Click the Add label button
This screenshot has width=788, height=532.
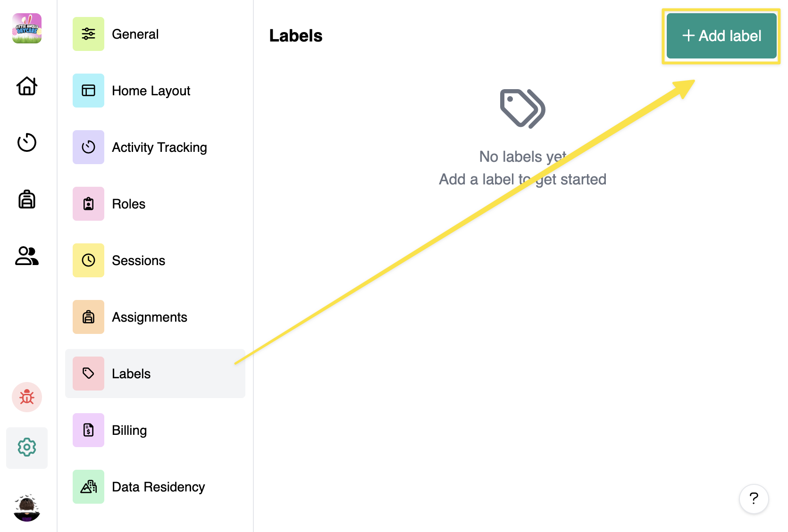click(x=721, y=36)
